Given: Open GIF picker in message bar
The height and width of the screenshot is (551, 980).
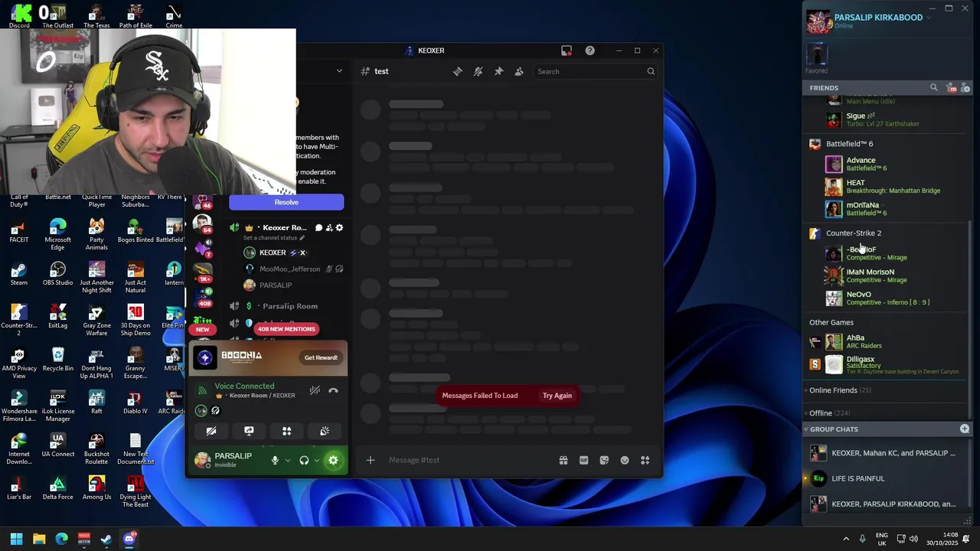Looking at the screenshot, I should pos(584,460).
